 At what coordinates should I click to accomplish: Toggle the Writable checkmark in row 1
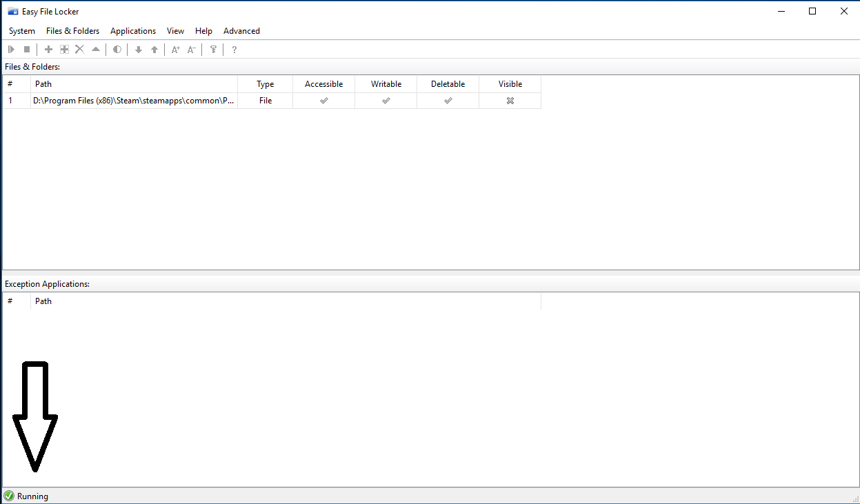click(x=386, y=101)
